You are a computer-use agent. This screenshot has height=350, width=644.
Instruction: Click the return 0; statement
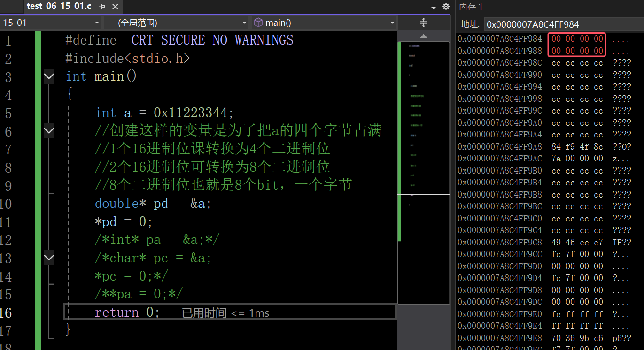(x=127, y=312)
